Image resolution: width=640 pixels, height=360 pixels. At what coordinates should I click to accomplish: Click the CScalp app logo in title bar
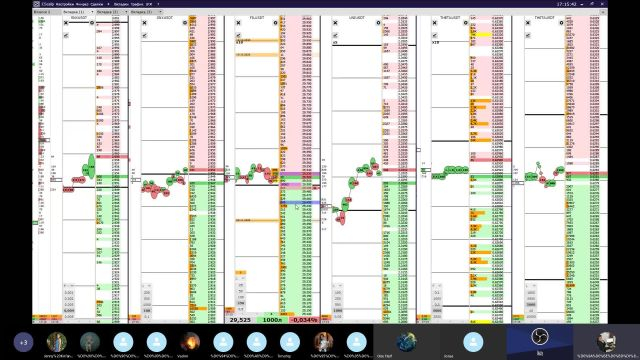coord(36,4)
